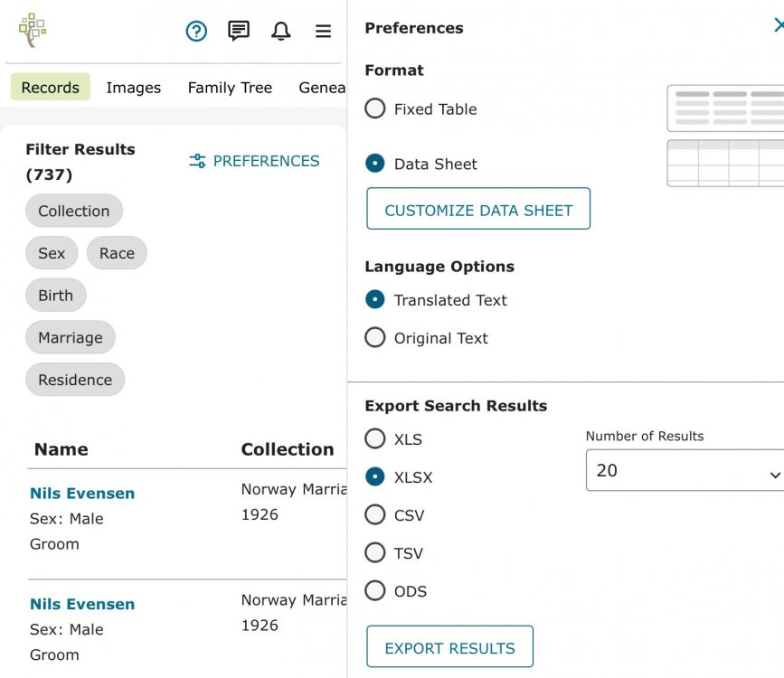Click the Export Results button
Viewport: 784px width, 678px height.
449,647
